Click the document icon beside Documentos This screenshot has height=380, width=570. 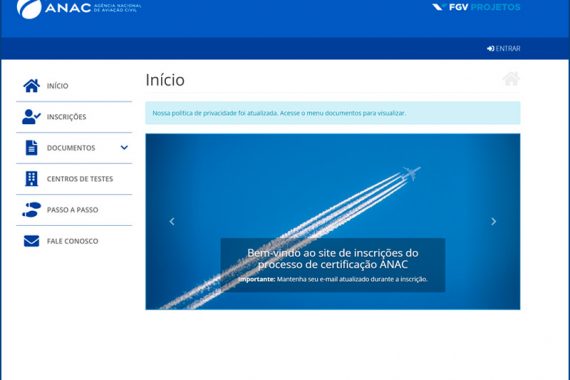click(x=31, y=148)
